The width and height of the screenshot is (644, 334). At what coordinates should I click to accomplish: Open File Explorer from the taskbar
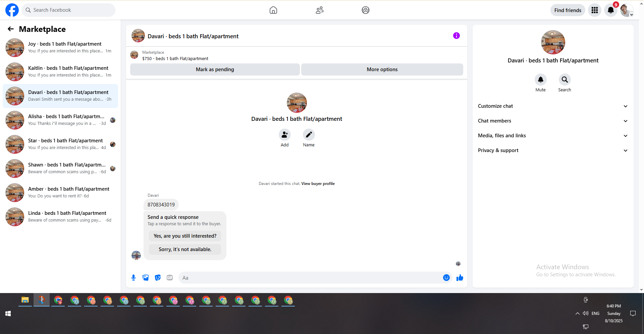coord(25,300)
